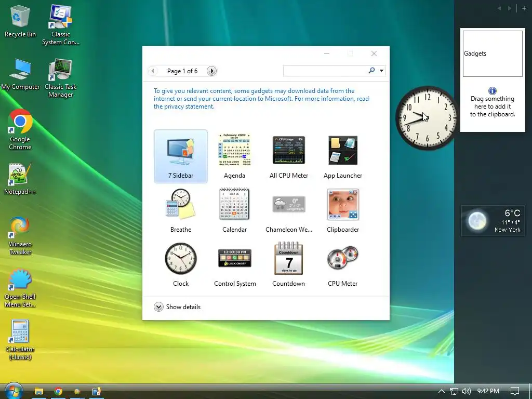The width and height of the screenshot is (532, 399).
Task: Click the Start orb button
Action: coord(14,391)
